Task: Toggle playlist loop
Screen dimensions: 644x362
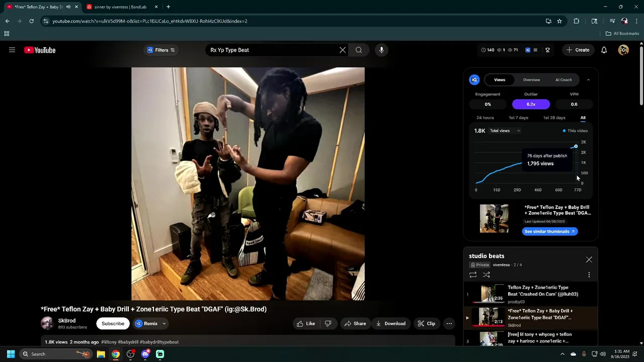Action: [x=473, y=275]
